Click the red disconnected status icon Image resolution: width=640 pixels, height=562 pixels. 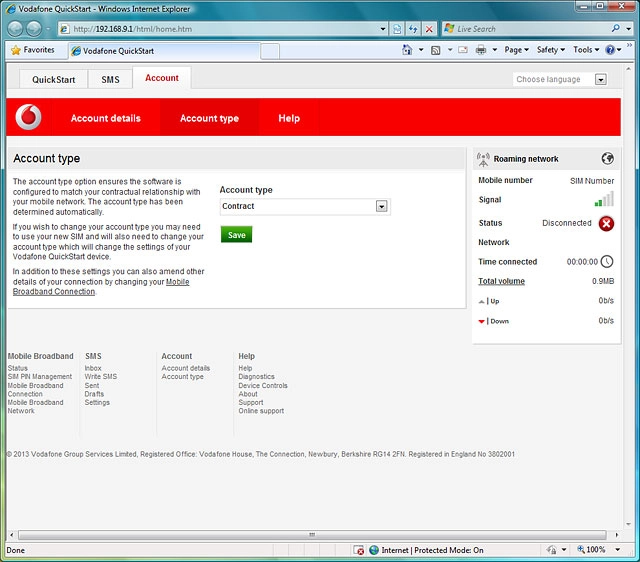coord(606,223)
